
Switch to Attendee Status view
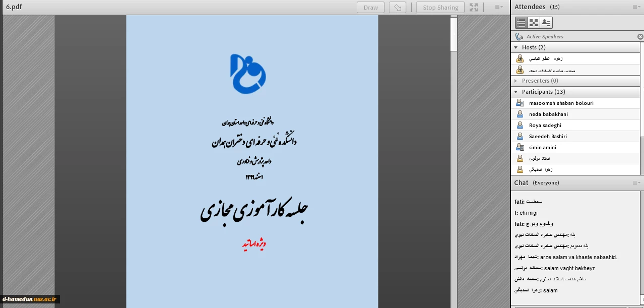click(x=546, y=23)
